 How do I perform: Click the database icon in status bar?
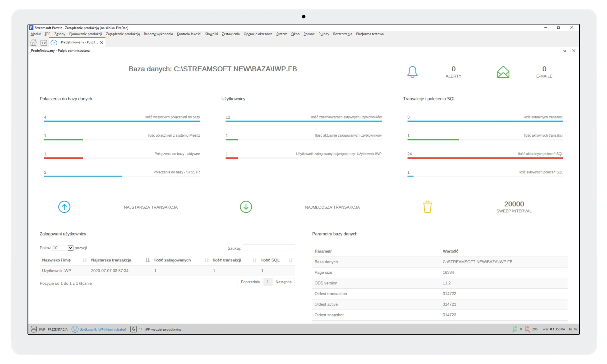pyautogui.click(x=34, y=329)
